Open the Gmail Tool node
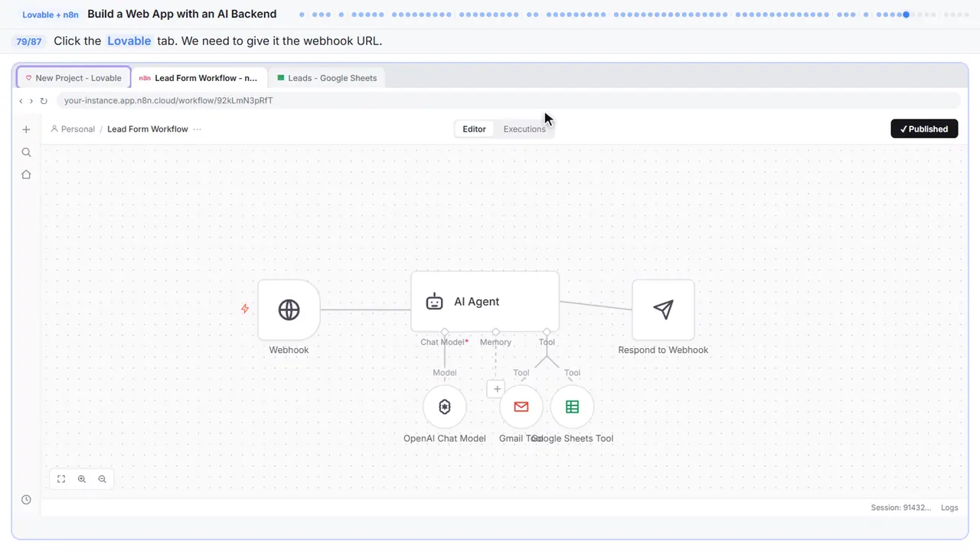Screen dimensions: 980x551 [521, 407]
